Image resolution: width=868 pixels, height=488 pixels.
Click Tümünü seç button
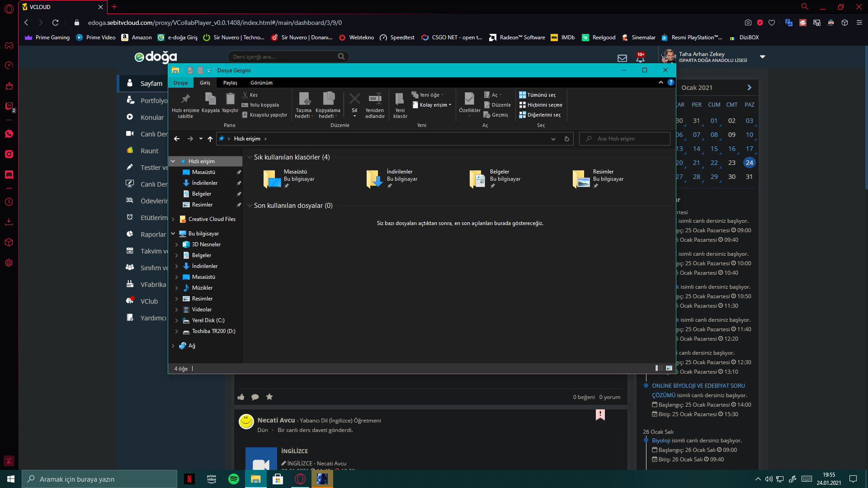[538, 95]
